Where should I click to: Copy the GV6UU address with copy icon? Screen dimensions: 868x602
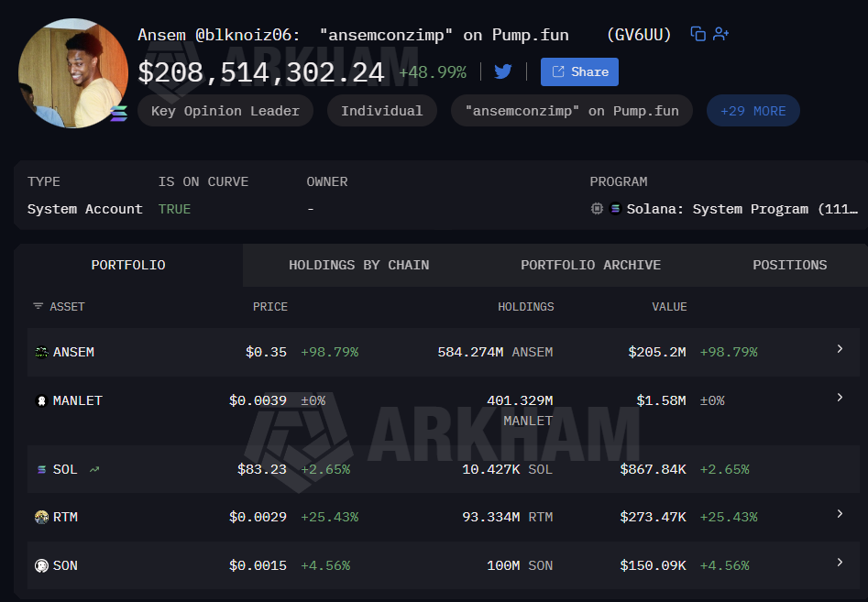698,34
